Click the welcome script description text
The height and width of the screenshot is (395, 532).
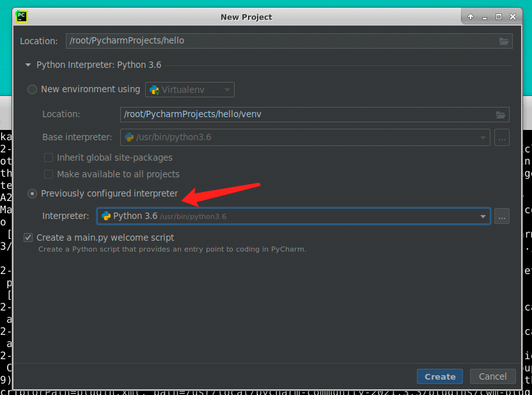(x=172, y=249)
